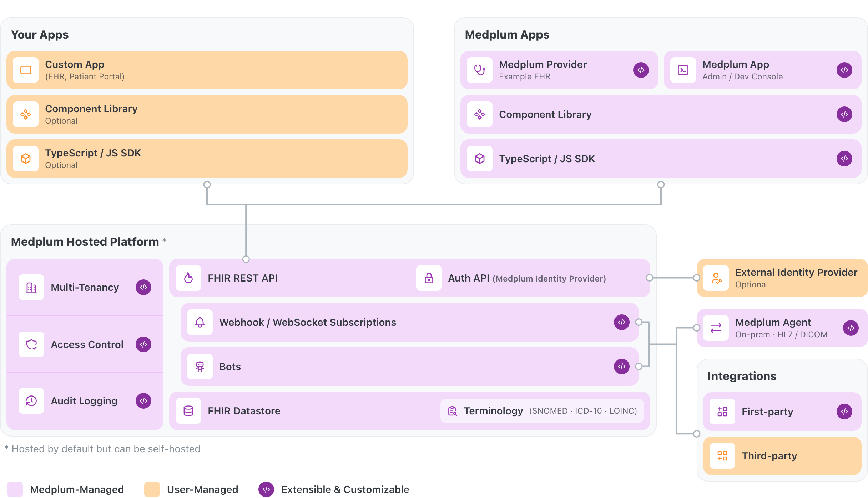Click the Terminology clipboard search icon
The image size is (868, 498).
point(453,411)
